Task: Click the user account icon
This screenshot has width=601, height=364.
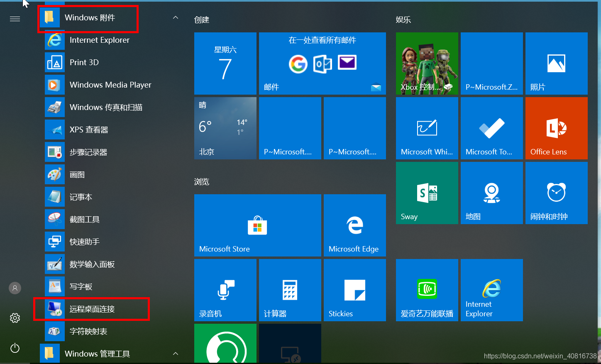Action: [15, 288]
